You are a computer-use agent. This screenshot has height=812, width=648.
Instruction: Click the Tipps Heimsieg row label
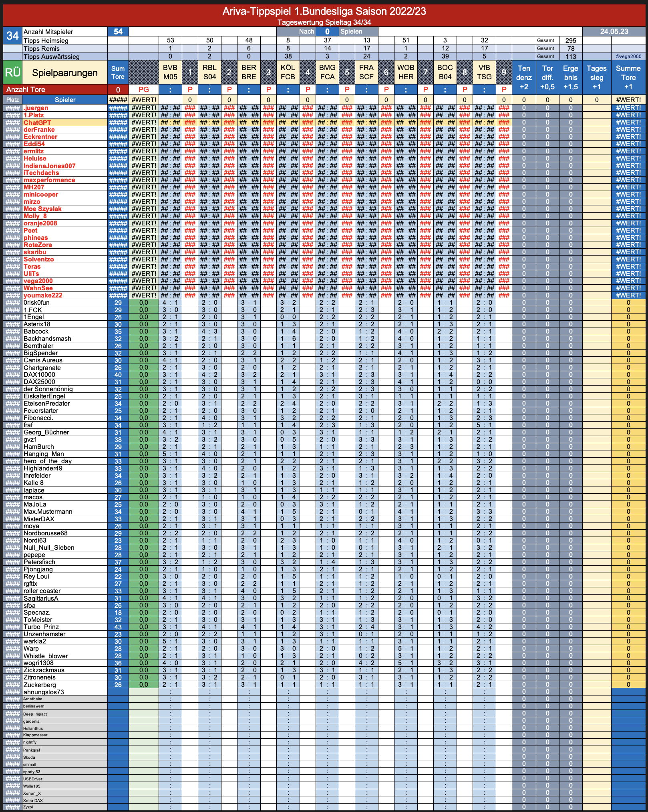click(46, 40)
